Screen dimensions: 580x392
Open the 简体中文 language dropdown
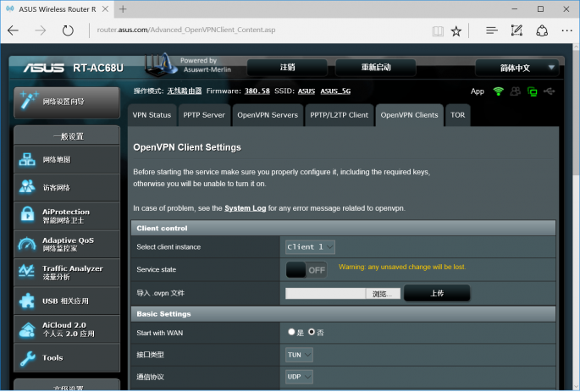tap(516, 68)
